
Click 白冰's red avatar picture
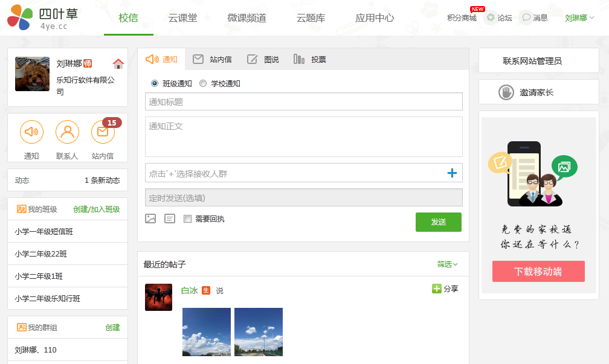point(158,297)
